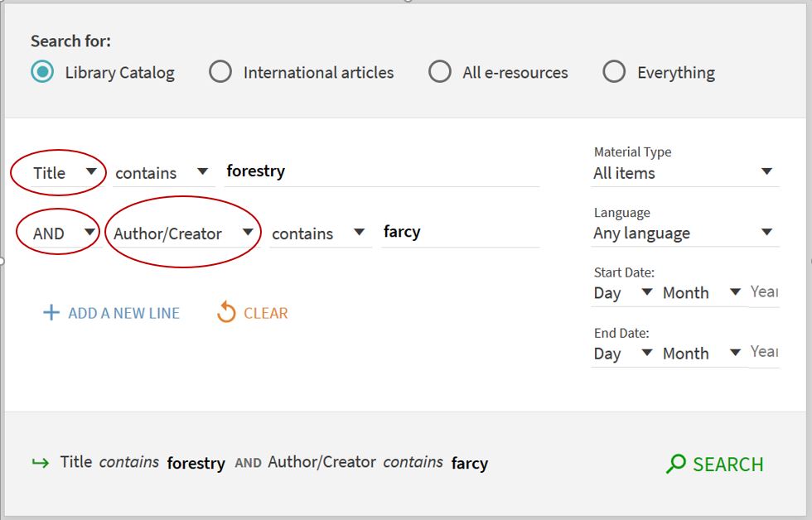Select the Everything search scope
The height and width of the screenshot is (520, 812).
coord(614,72)
